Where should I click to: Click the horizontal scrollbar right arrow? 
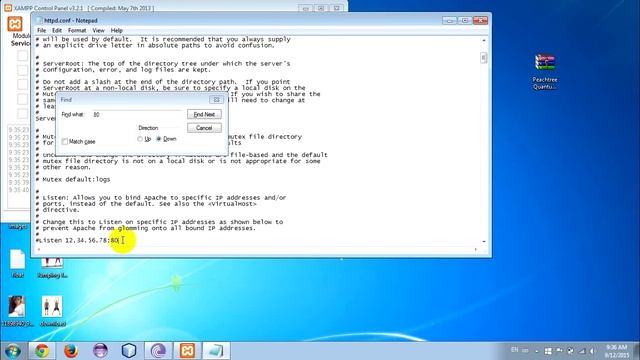(x=476, y=249)
